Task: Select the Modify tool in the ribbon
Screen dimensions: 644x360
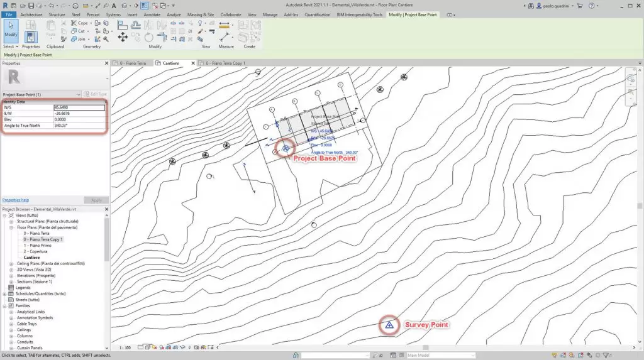Action: coord(11,30)
